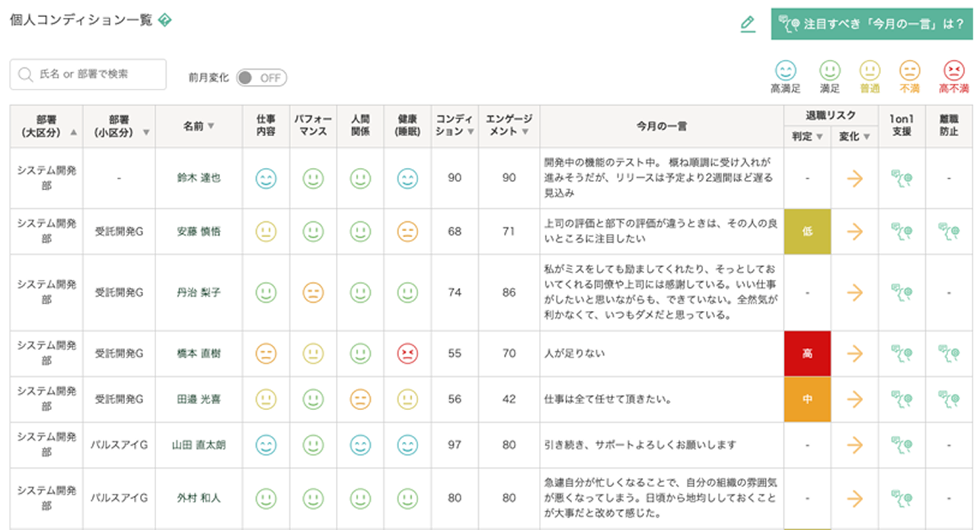Screen dimensions: 980x530
Task: Click 橋本 直樹's 変化 arrow icon
Action: coord(855,354)
